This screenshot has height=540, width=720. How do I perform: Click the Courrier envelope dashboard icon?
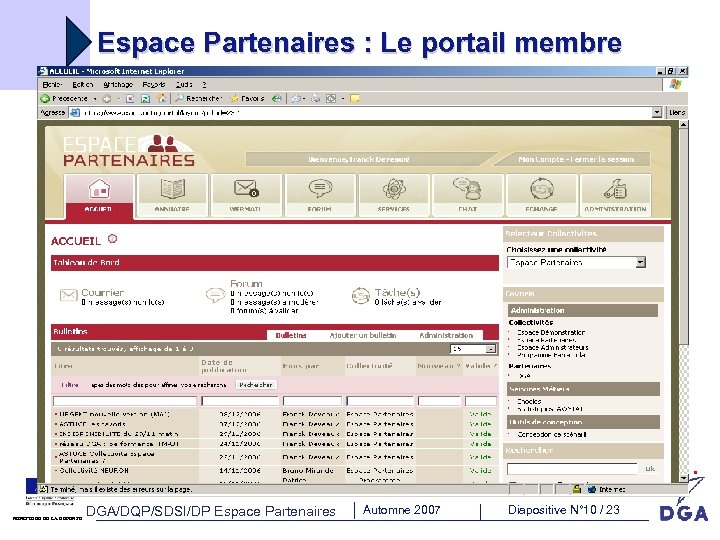(x=68, y=295)
